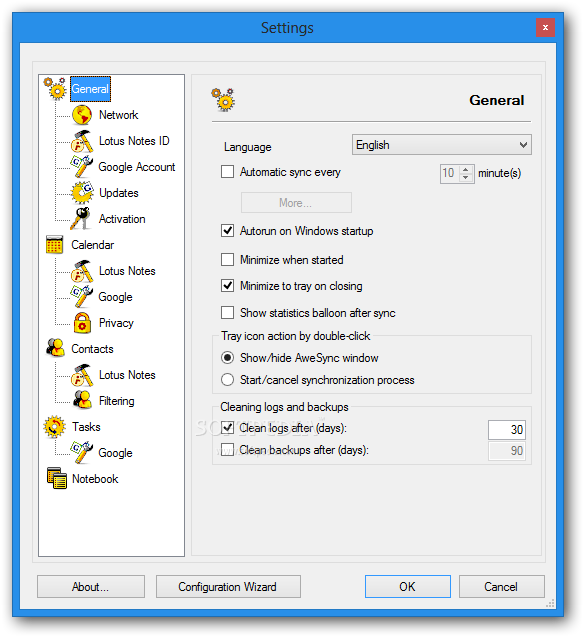Click the Google Account tools icon
Image resolution: width=584 pixels, height=637 pixels.
pyautogui.click(x=82, y=167)
